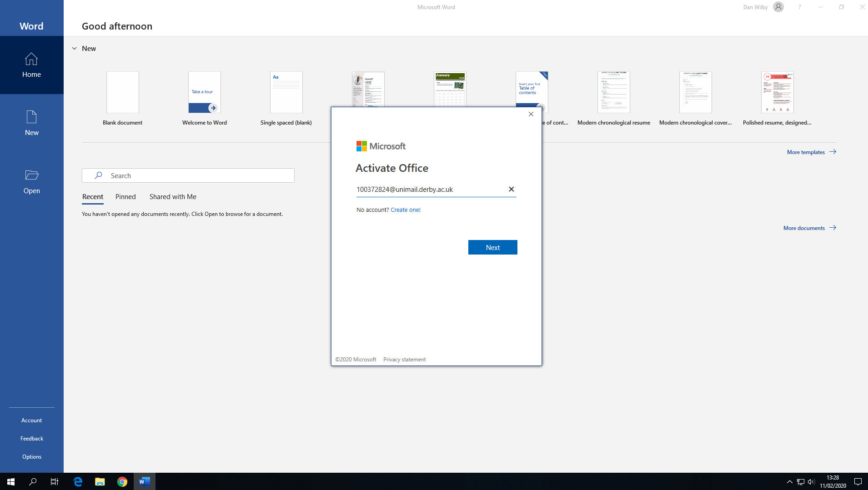The width and height of the screenshot is (868, 490).
Task: Select the Word icon on the taskbar
Action: 145,481
